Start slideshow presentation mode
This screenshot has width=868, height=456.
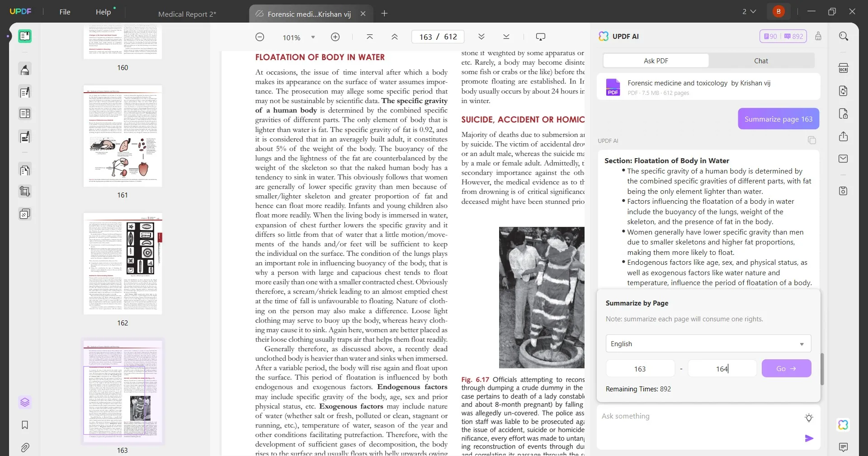[x=541, y=37]
